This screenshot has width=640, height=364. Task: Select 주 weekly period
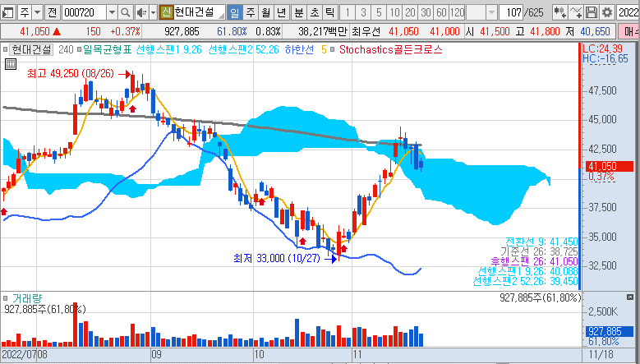(251, 12)
